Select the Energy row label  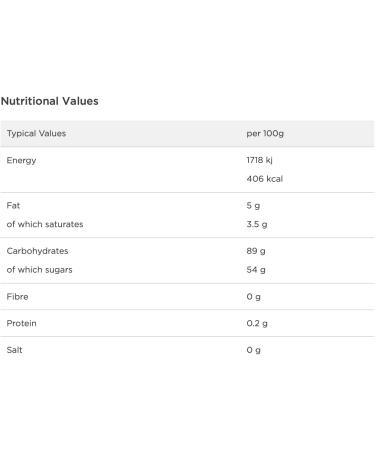(x=21, y=160)
